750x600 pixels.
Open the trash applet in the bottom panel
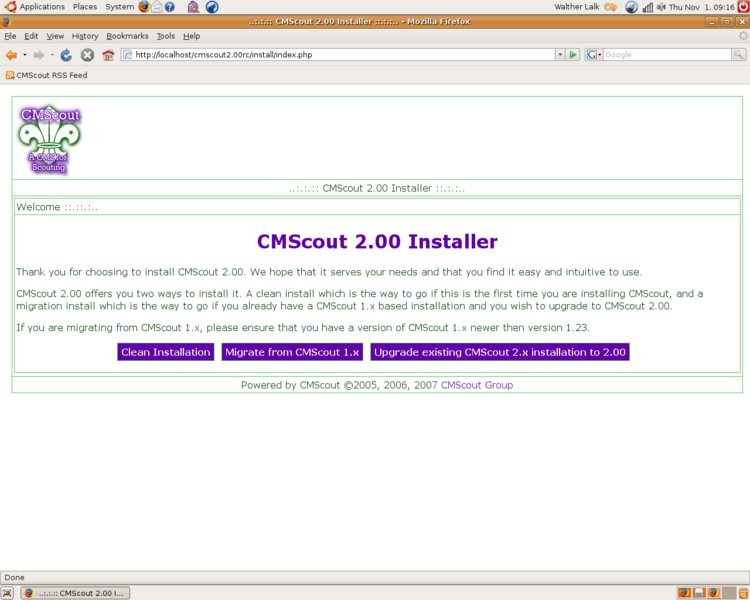click(744, 593)
